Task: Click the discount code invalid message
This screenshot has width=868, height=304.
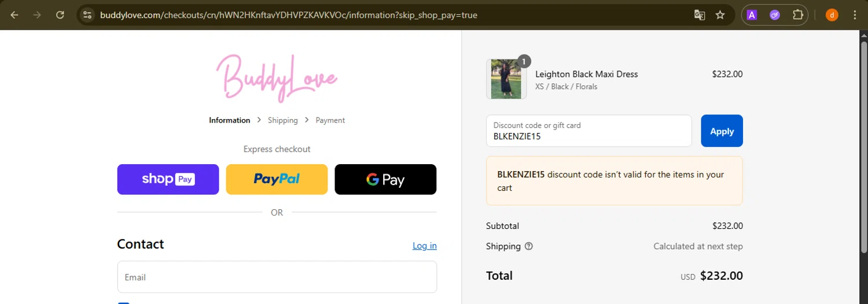Action: tap(615, 181)
